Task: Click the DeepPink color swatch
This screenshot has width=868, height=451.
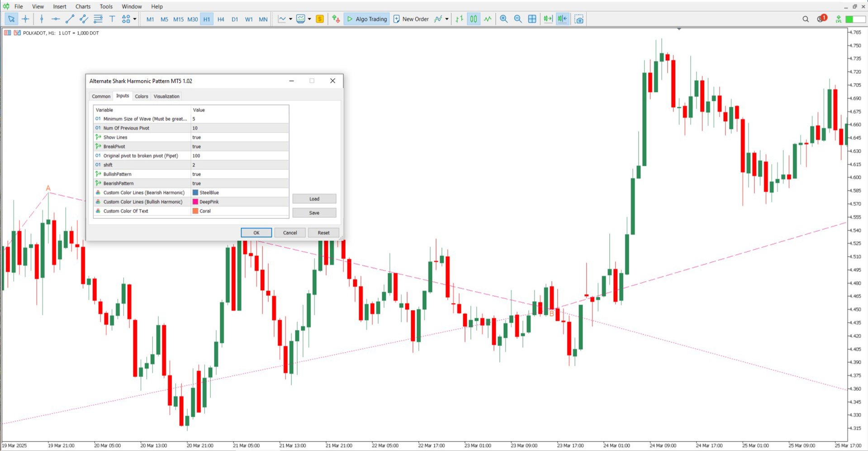Action: pyautogui.click(x=195, y=202)
